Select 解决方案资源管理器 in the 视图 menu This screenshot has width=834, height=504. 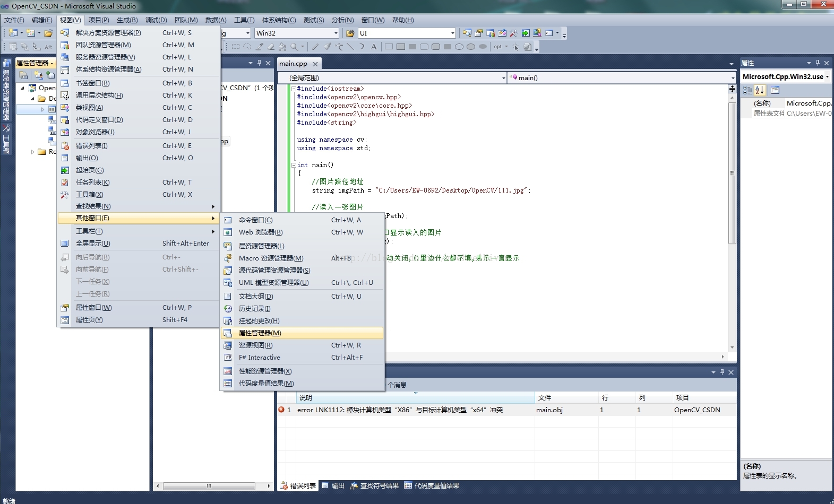(139, 32)
